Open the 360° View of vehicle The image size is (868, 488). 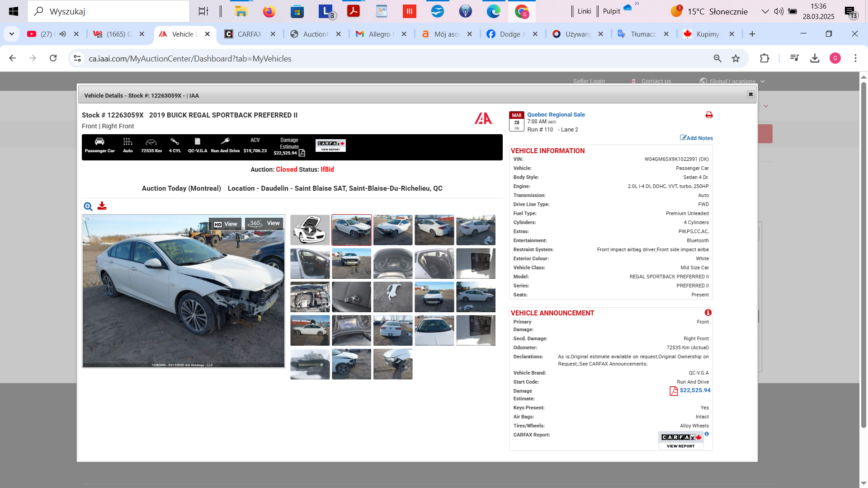264,223
